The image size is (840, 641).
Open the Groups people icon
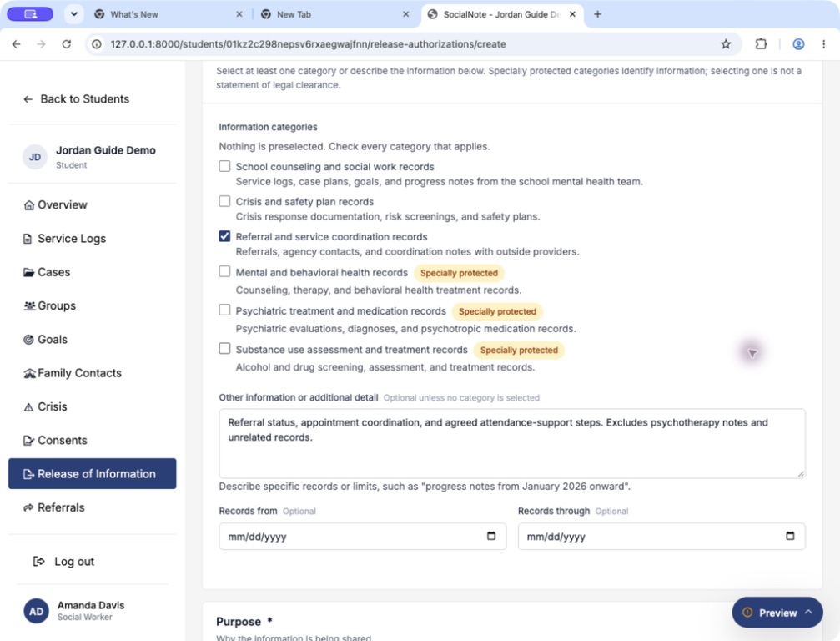click(29, 305)
